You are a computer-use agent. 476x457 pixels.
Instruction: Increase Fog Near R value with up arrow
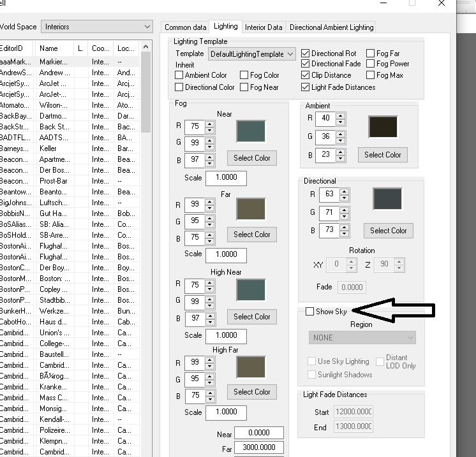(210, 124)
